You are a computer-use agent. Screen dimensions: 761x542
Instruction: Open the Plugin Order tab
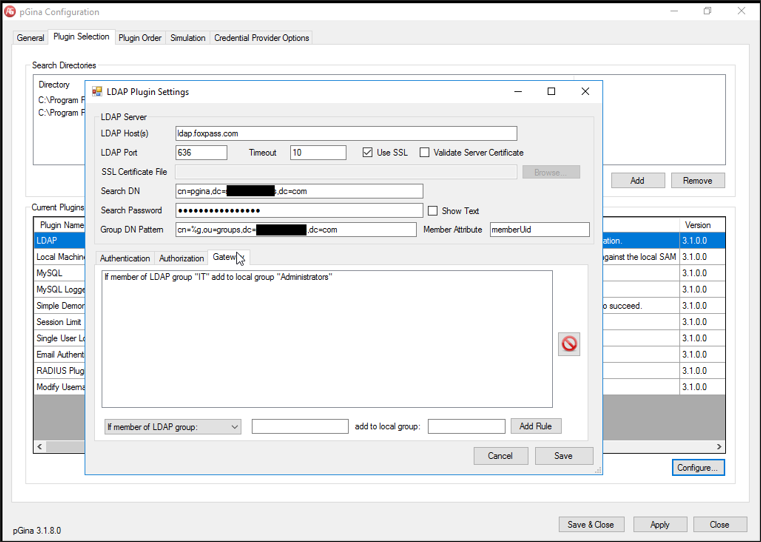(x=140, y=38)
